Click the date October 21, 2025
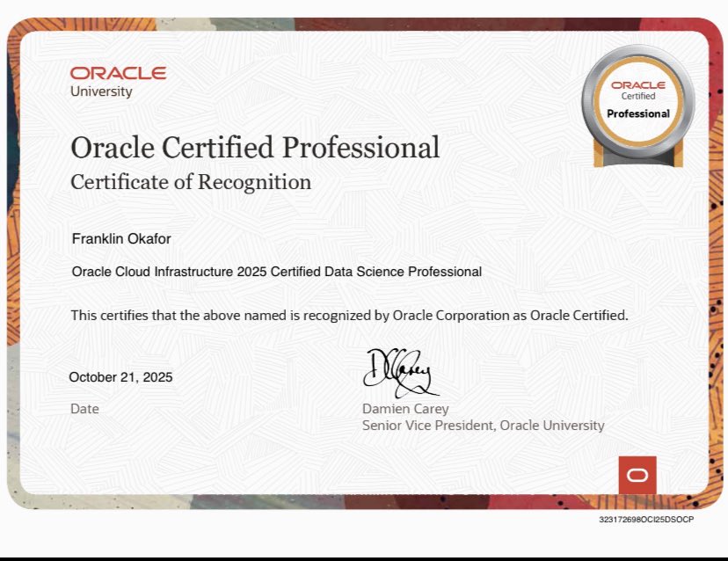The image size is (728, 561). point(120,377)
